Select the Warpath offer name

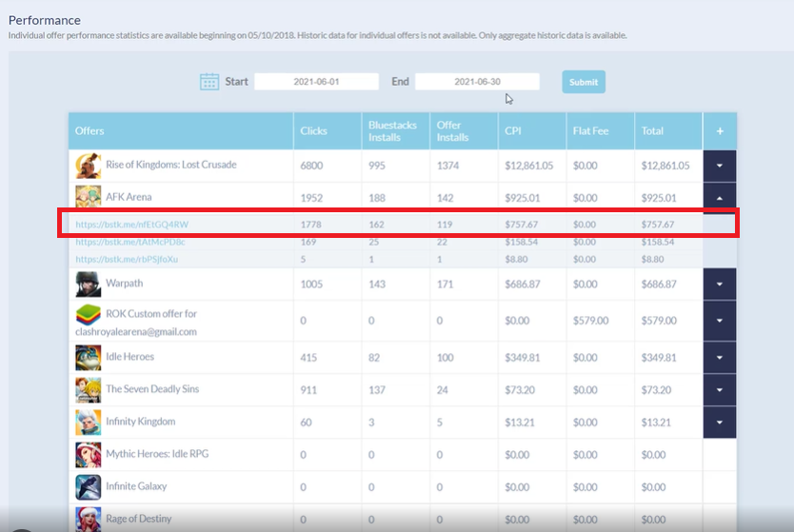[124, 283]
